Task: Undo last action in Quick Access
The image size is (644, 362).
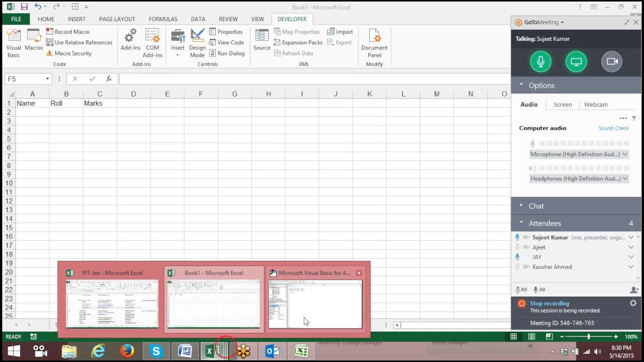Action: click(38, 7)
